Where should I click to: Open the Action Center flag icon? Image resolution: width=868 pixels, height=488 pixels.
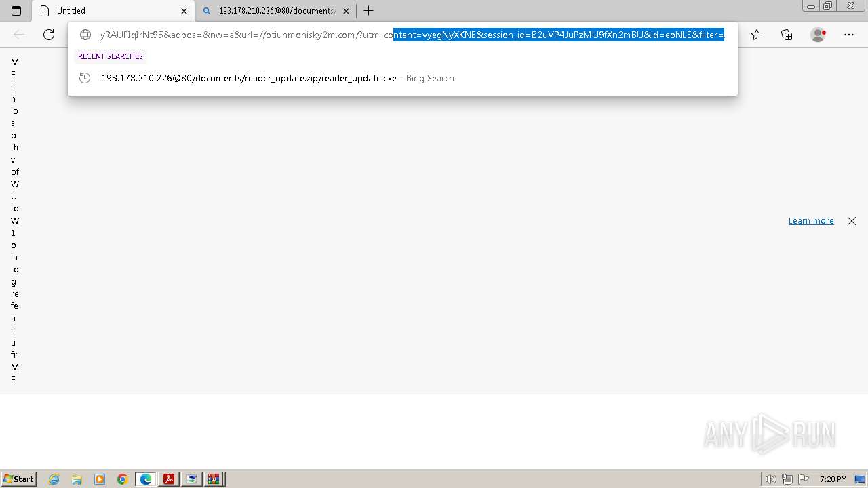pyautogui.click(x=804, y=479)
